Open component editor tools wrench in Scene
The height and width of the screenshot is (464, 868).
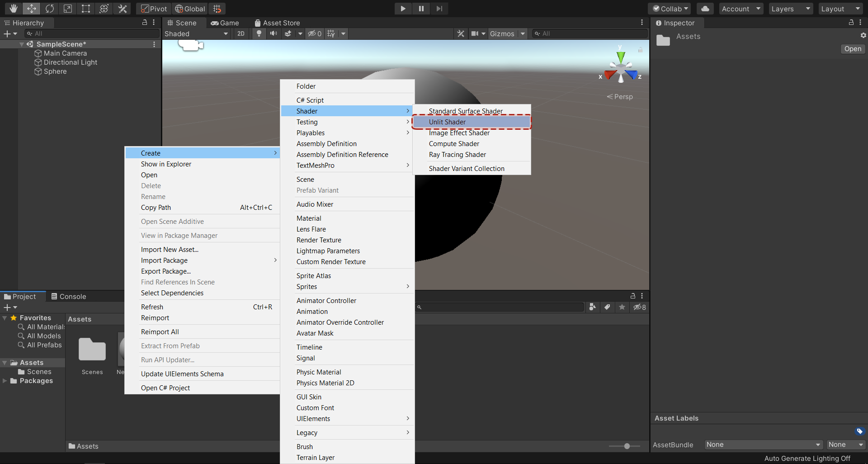tap(461, 33)
